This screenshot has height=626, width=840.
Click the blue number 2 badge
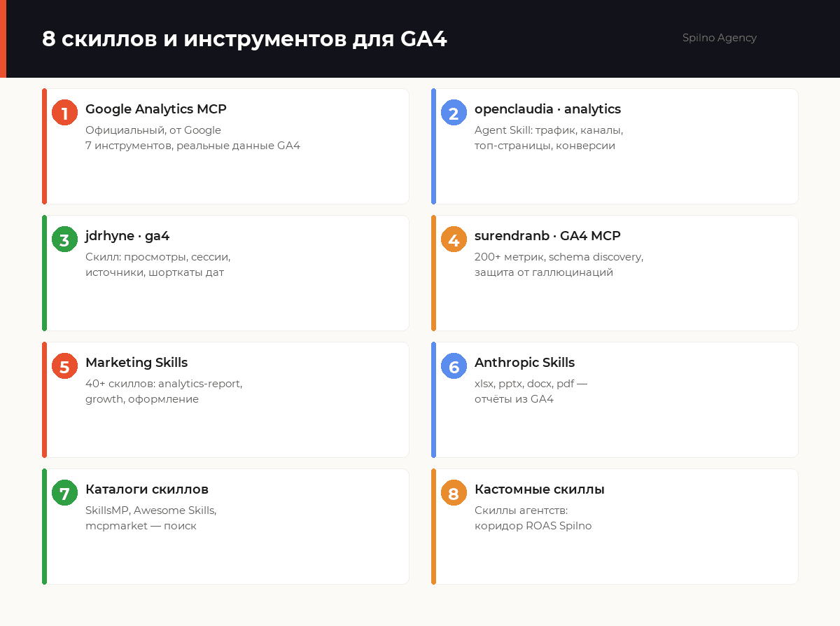coord(454,113)
